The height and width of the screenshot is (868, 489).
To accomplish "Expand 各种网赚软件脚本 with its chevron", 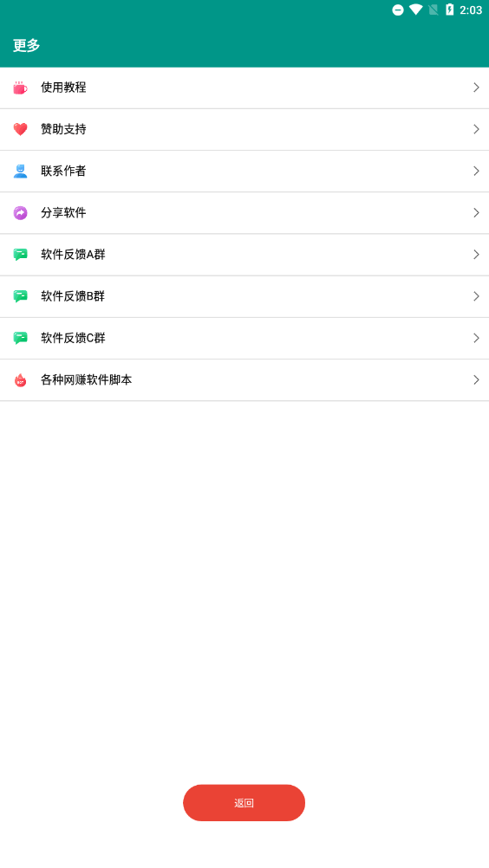I will point(476,380).
